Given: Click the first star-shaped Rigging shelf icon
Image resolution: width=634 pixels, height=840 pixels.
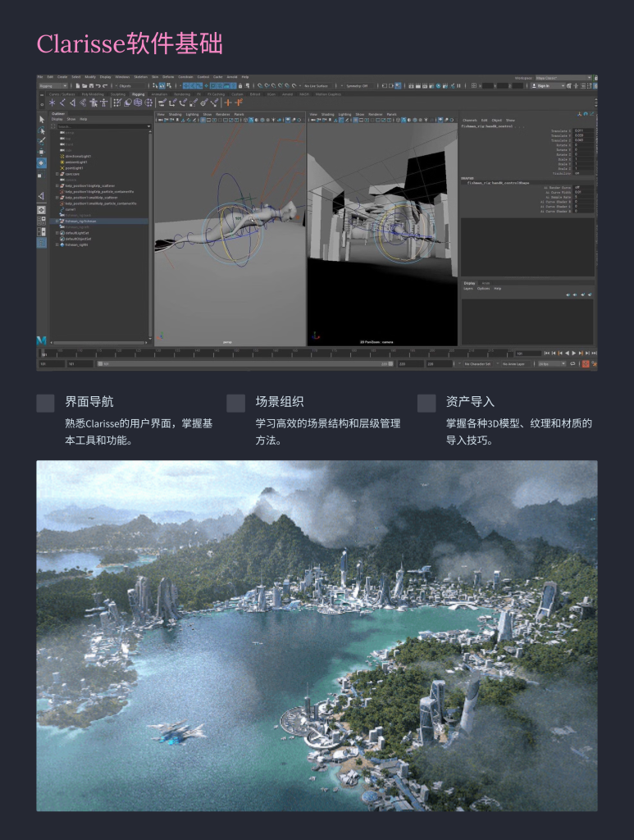Looking at the screenshot, I should point(52,103).
